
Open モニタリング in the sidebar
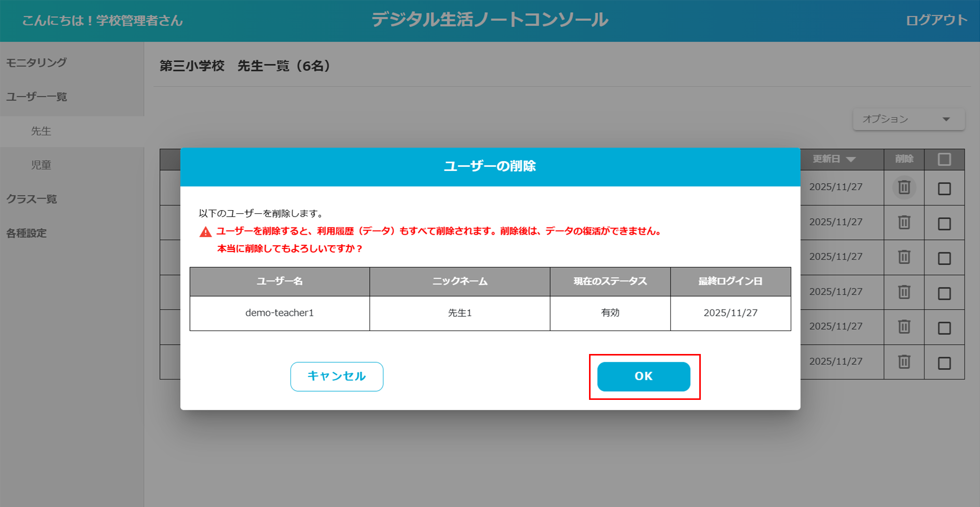point(36,63)
